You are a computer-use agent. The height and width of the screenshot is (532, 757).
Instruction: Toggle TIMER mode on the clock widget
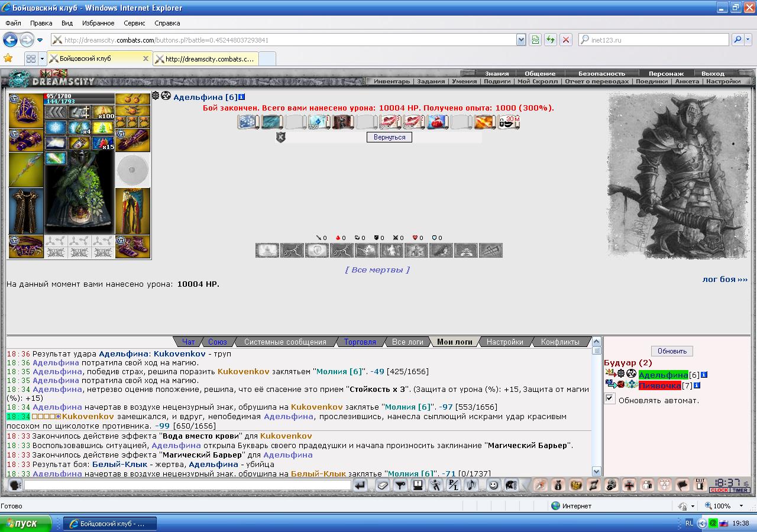(x=740, y=490)
